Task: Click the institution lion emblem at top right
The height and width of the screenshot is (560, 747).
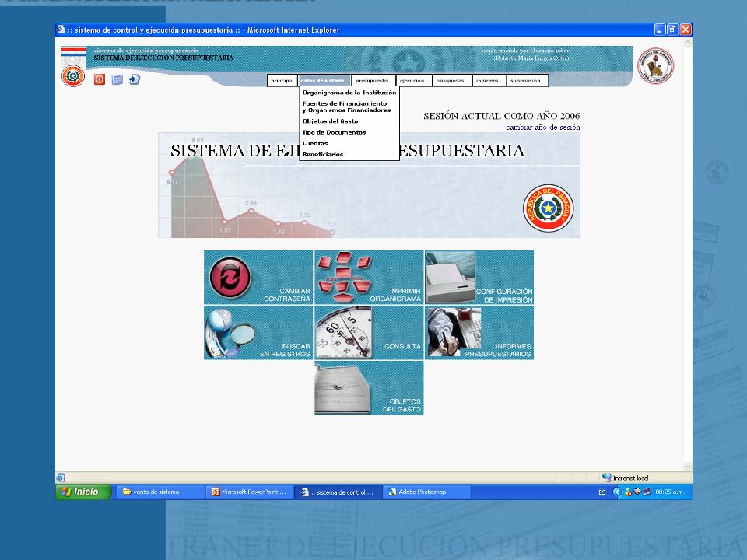Action: click(x=655, y=65)
